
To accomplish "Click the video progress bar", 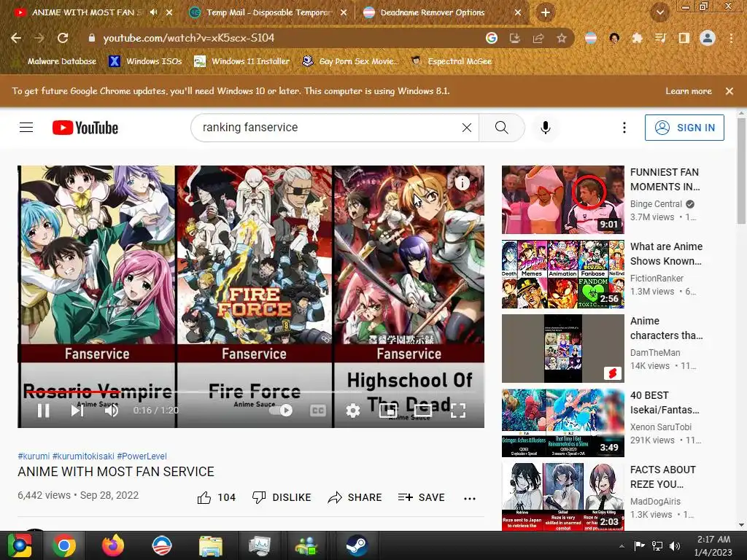I will (x=251, y=392).
